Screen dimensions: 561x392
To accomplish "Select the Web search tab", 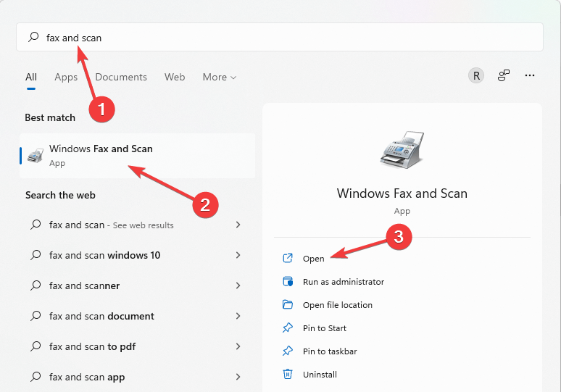I will (x=175, y=77).
